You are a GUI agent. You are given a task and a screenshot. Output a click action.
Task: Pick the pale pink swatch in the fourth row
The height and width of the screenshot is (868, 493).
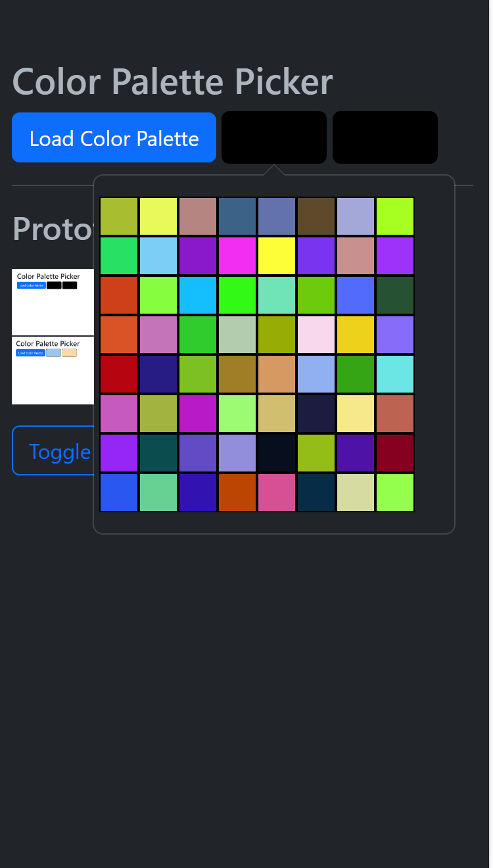316,335
